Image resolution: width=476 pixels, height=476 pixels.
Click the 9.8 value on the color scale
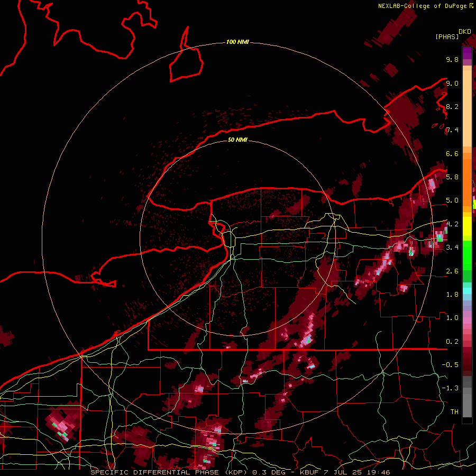(x=452, y=60)
